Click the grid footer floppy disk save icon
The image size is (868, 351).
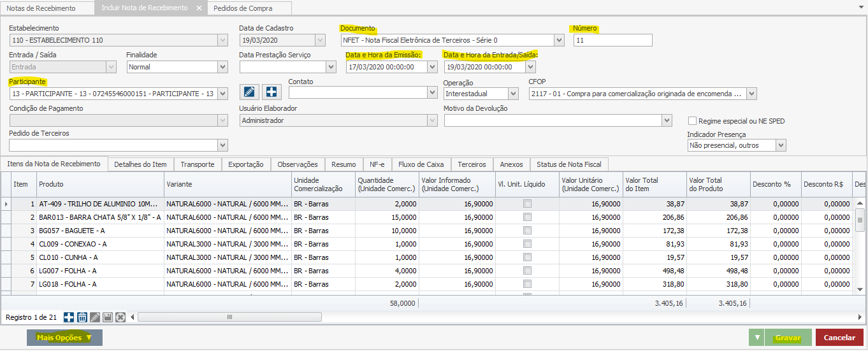[x=107, y=317]
